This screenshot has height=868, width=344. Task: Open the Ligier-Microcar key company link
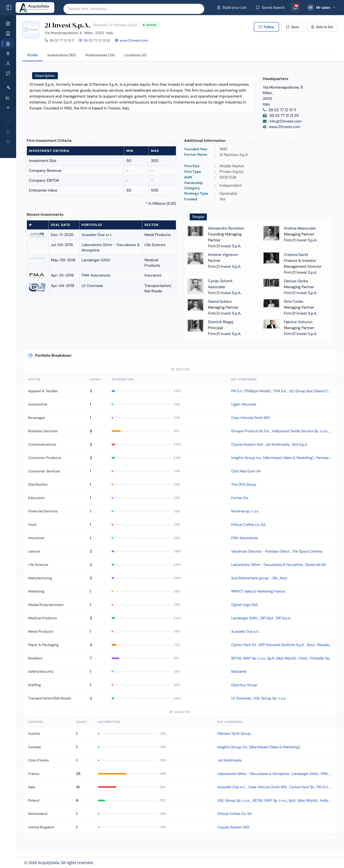point(243,404)
